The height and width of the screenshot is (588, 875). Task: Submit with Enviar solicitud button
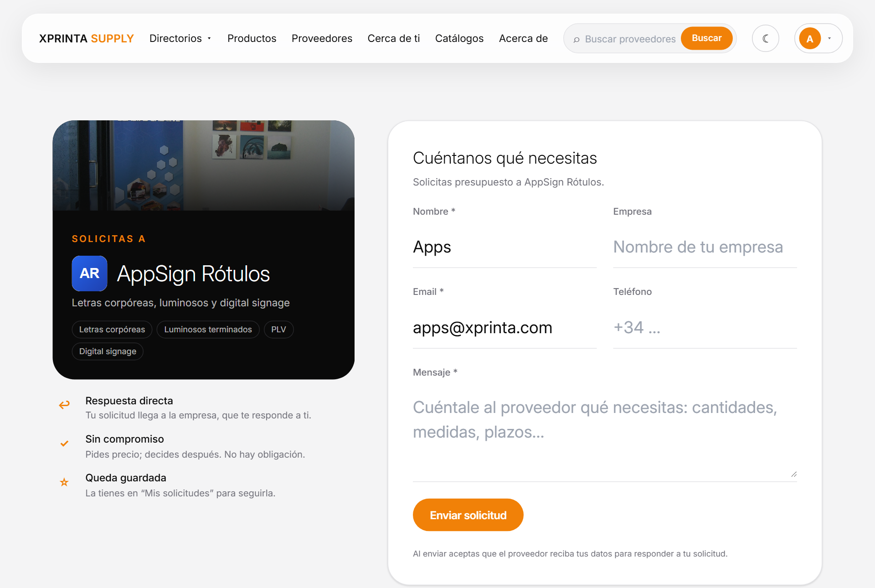[x=468, y=515]
